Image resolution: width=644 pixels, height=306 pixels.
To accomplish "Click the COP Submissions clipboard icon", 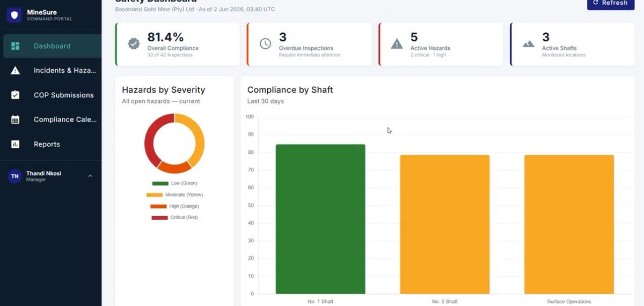I will (x=15, y=95).
